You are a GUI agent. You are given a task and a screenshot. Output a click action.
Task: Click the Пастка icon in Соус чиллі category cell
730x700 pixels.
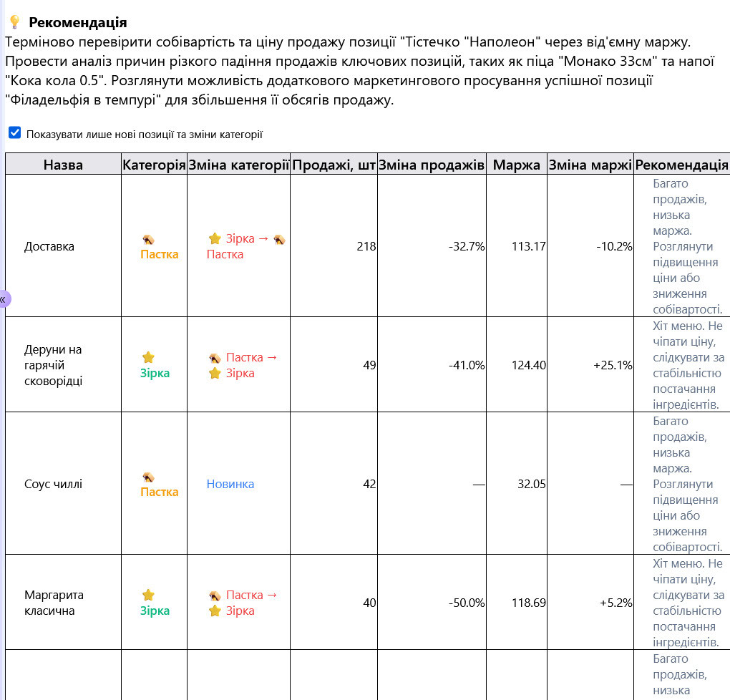point(149,477)
